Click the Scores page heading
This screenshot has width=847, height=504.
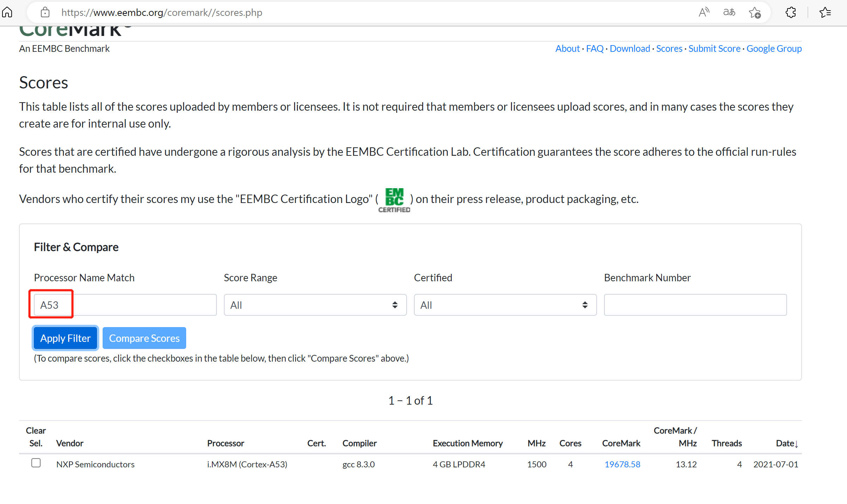[43, 83]
